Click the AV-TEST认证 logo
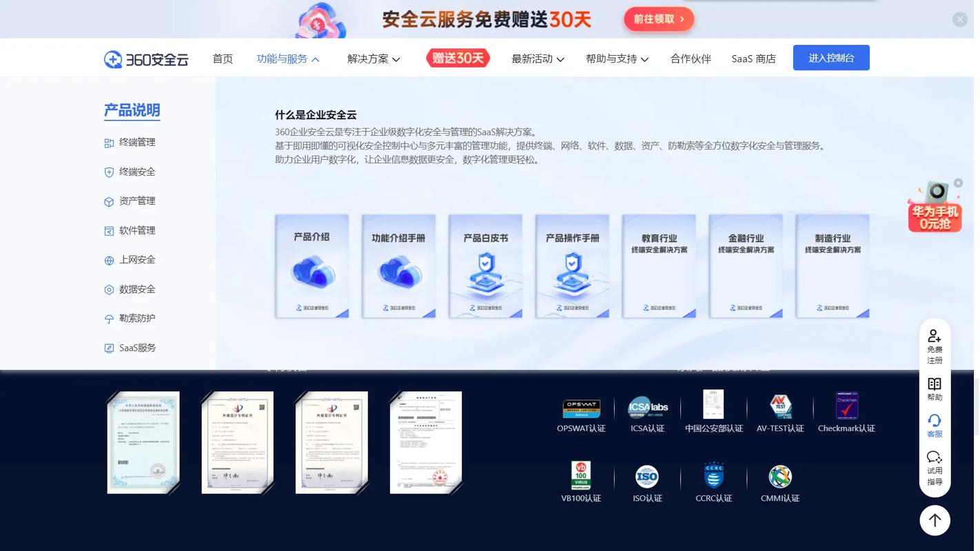 point(781,407)
